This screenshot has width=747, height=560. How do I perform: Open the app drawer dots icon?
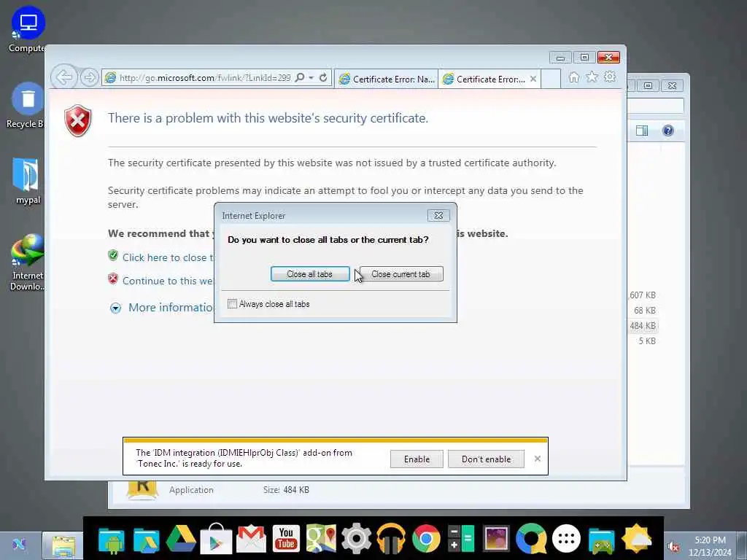point(566,539)
